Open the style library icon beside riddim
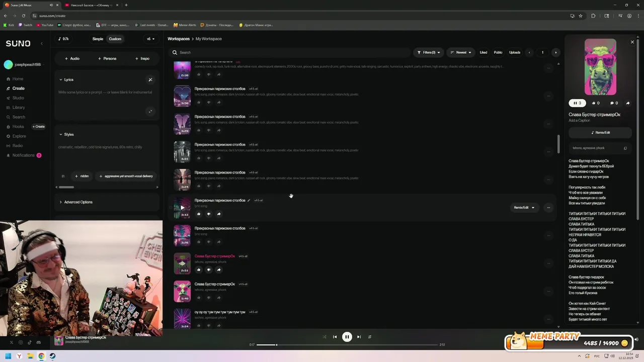Screen dimensions: 644x362 pos(63,176)
